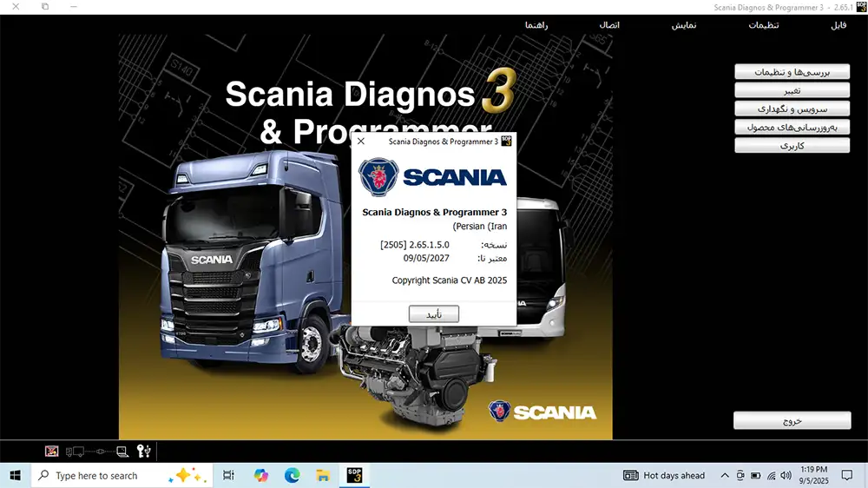This screenshot has width=868, height=488.
Task: Open the راهنما (Help) menu
Action: click(x=536, y=25)
